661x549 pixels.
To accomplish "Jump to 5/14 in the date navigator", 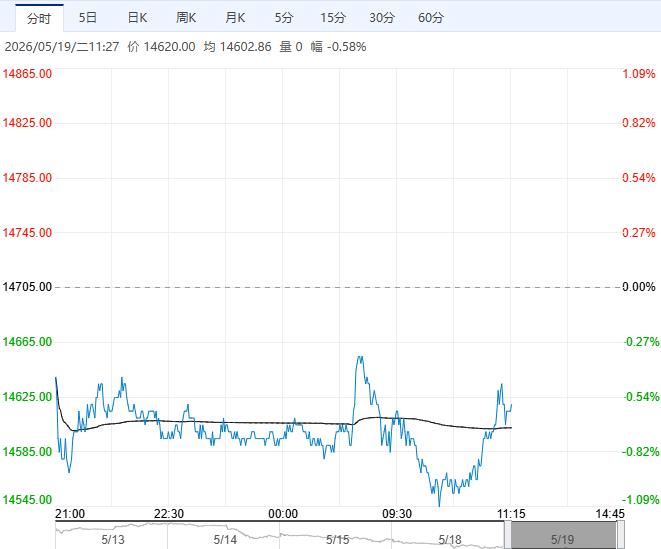I will tap(225, 540).
